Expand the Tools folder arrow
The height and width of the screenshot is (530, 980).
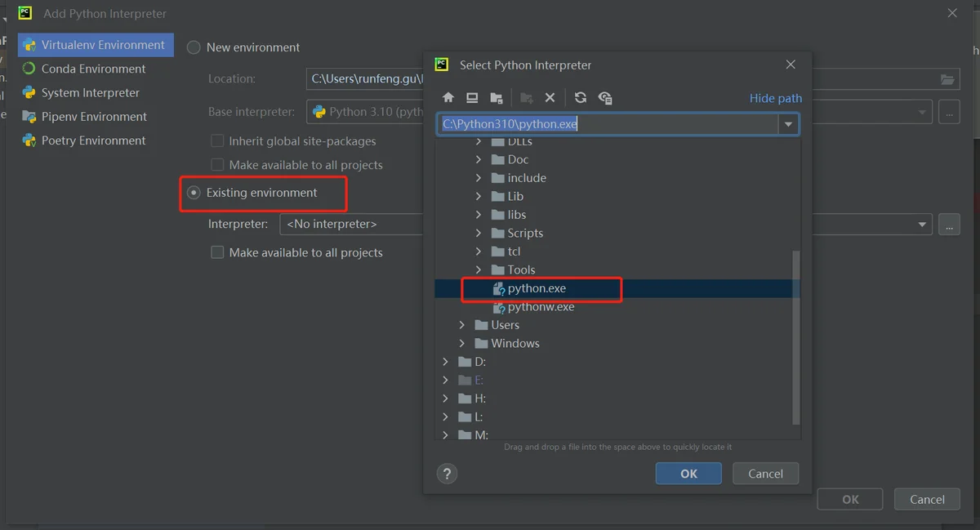point(479,270)
